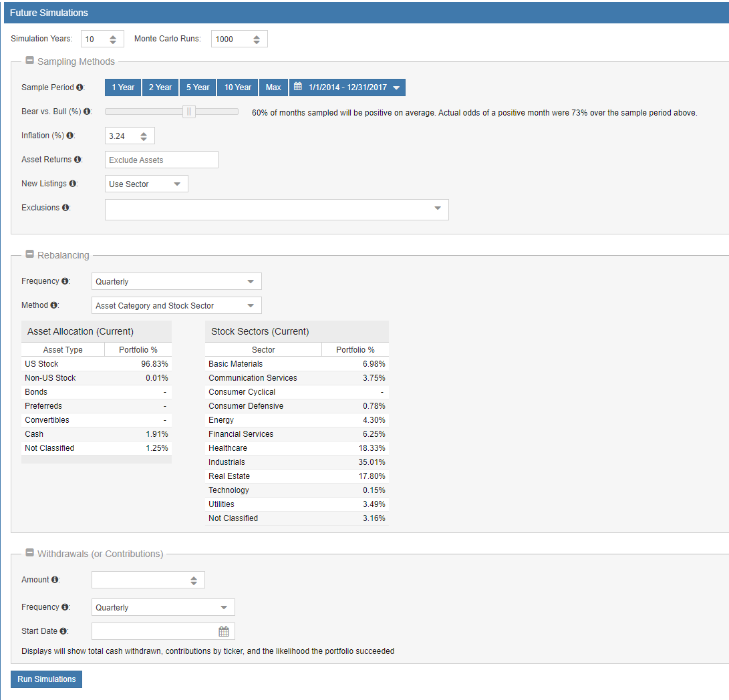Click the info icon beside Inflation (%)
Image resolution: width=729 pixels, height=700 pixels.
[x=71, y=136]
